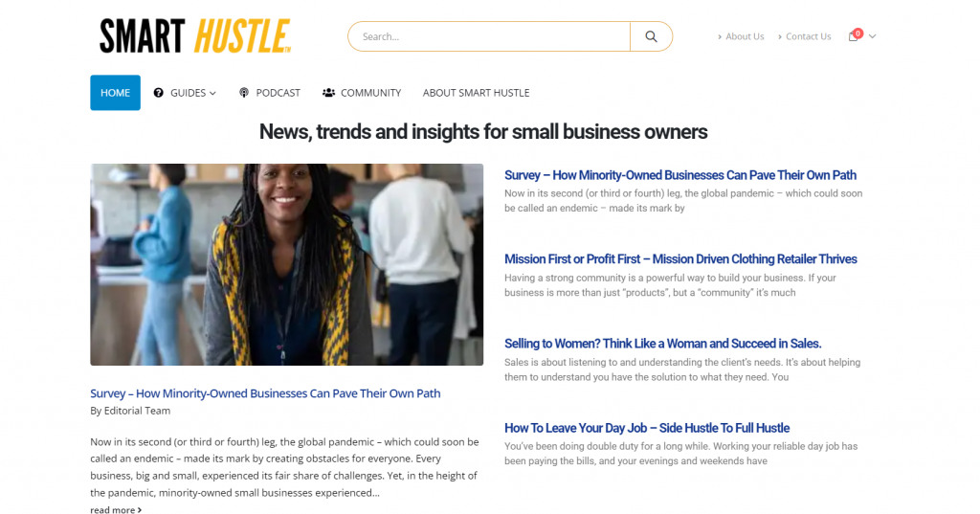Click the featured article photo
The width and height of the screenshot is (980, 514).
click(x=286, y=264)
